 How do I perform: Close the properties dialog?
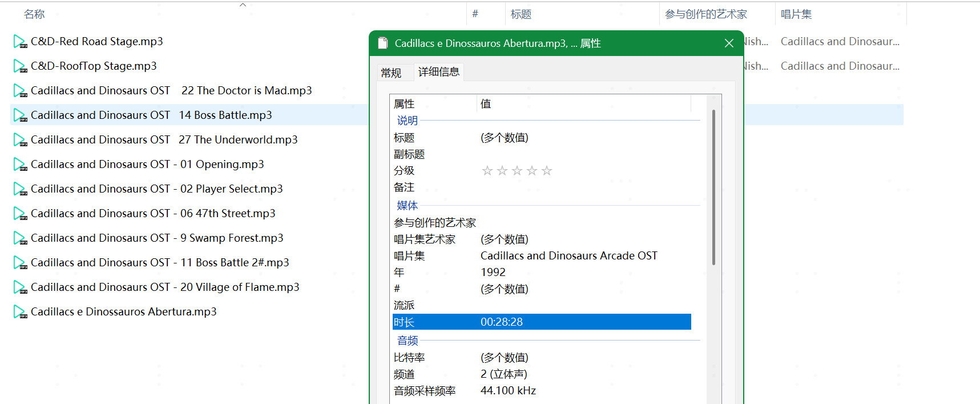(729, 43)
